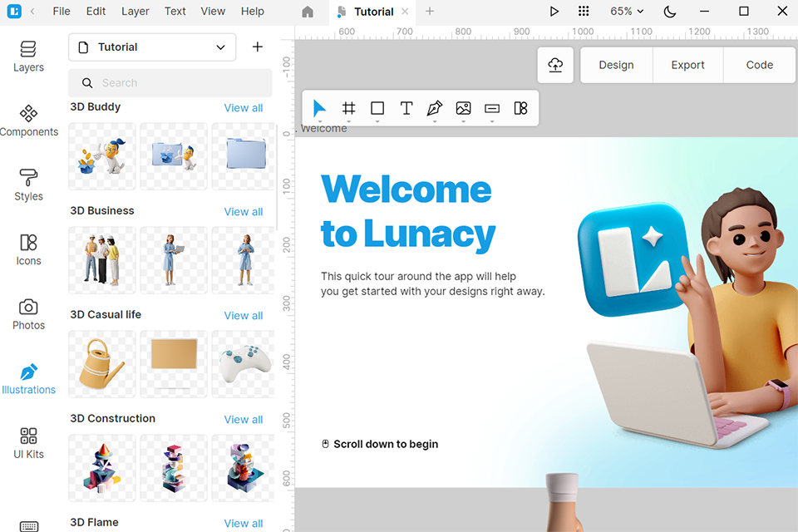Toggle dark mode moon icon
The image size is (798, 532).
[670, 11]
